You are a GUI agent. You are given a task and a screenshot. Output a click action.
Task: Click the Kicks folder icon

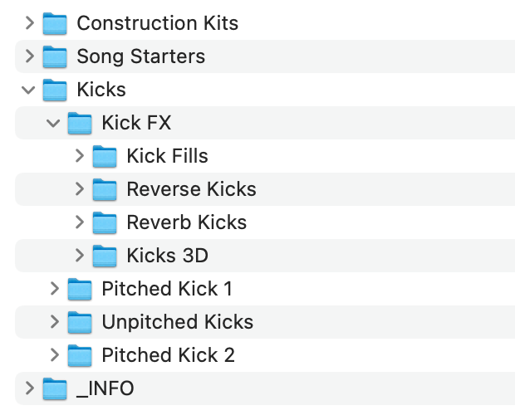pos(55,90)
